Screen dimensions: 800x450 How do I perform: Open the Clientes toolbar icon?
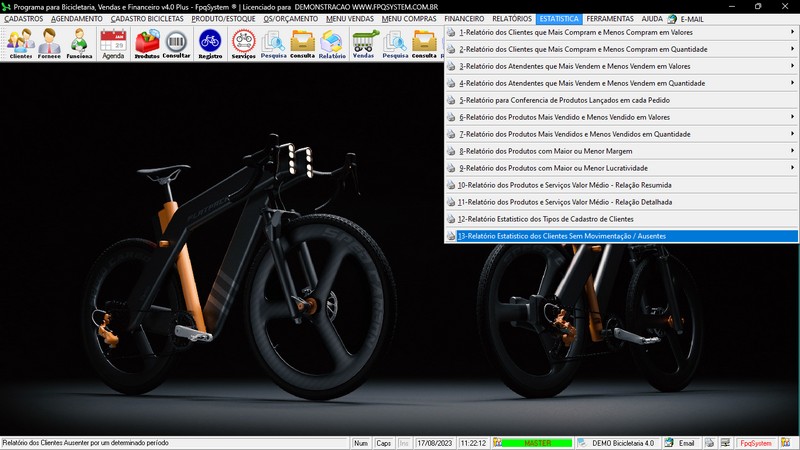(x=20, y=44)
